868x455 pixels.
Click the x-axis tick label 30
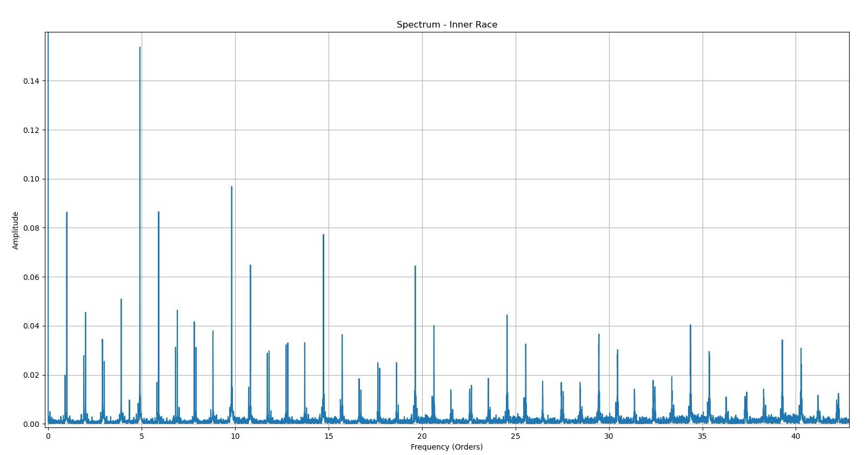(609, 435)
